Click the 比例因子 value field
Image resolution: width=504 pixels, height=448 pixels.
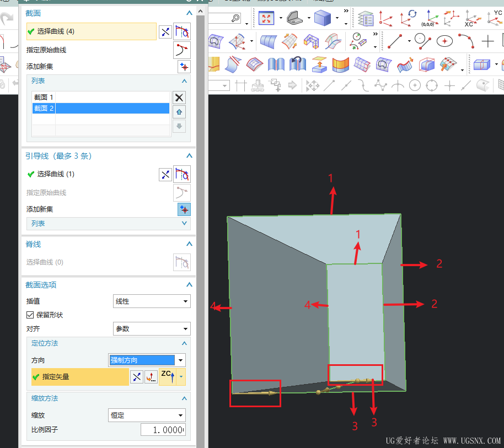point(163,430)
